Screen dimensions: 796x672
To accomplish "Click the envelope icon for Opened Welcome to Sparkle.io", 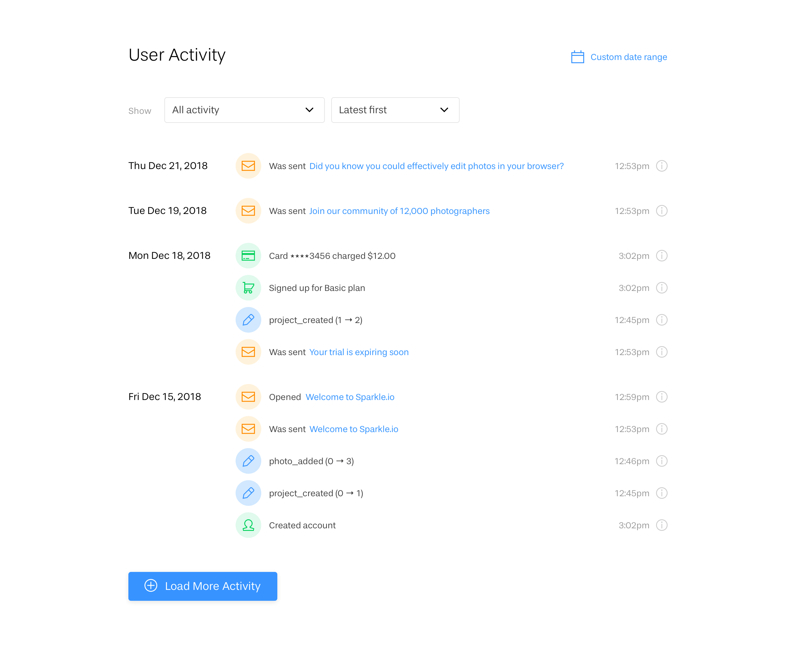I will tap(248, 397).
